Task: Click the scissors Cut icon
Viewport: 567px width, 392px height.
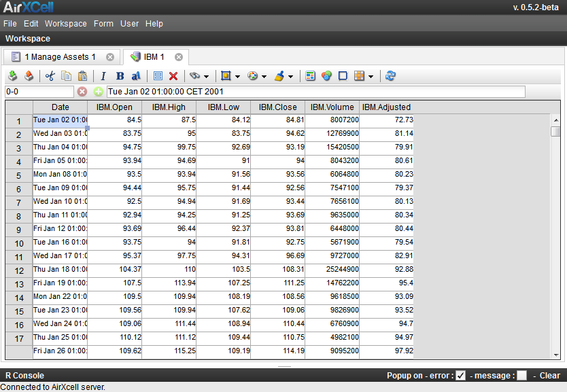Action: click(50, 76)
